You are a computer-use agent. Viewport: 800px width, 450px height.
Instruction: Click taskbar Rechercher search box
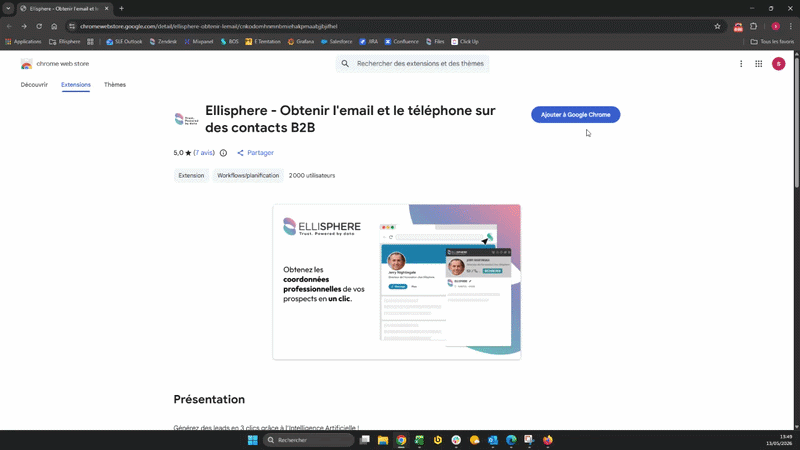308,440
